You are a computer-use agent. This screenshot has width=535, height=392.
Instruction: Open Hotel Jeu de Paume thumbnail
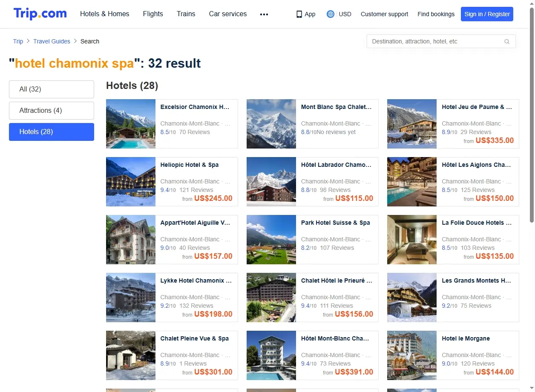click(x=412, y=124)
